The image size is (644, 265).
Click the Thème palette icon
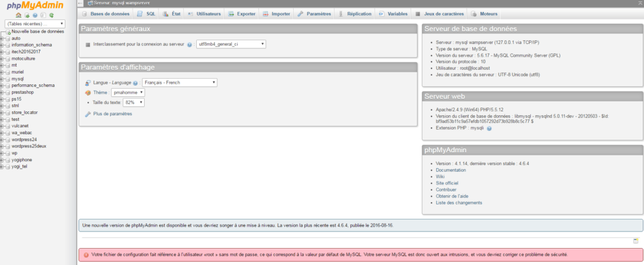point(88,93)
